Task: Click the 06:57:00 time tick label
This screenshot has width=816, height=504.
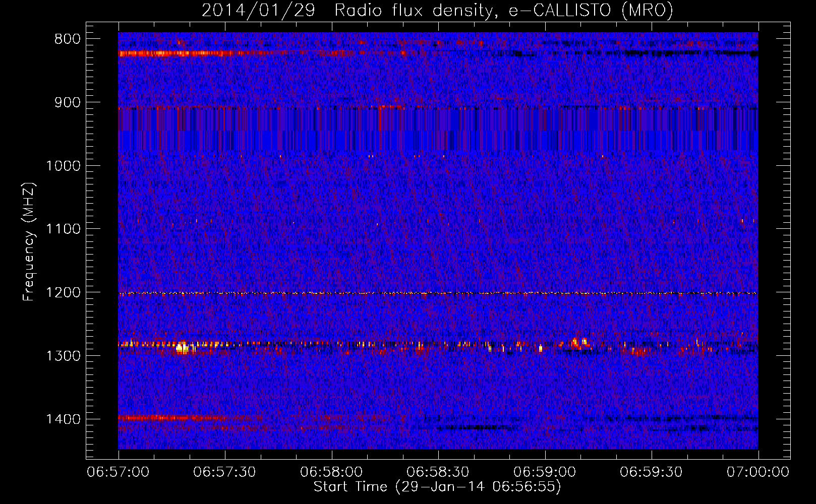Action: point(119,472)
